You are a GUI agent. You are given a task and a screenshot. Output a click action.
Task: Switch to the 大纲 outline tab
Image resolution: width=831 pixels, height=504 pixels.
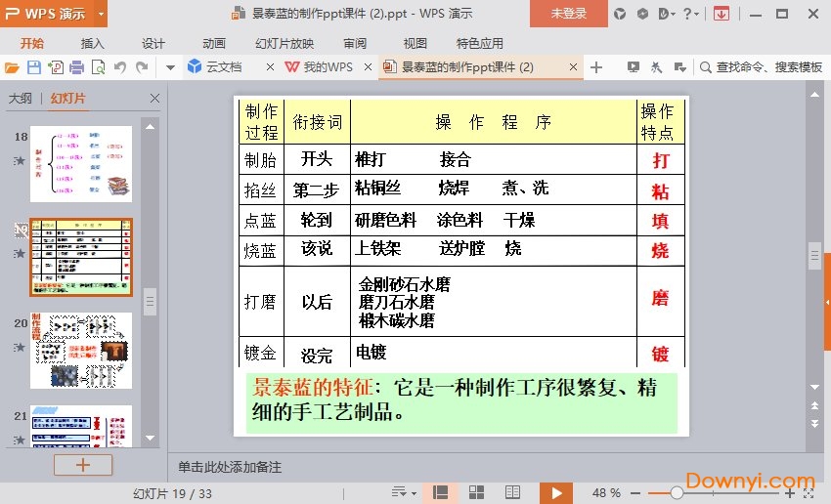[21, 99]
